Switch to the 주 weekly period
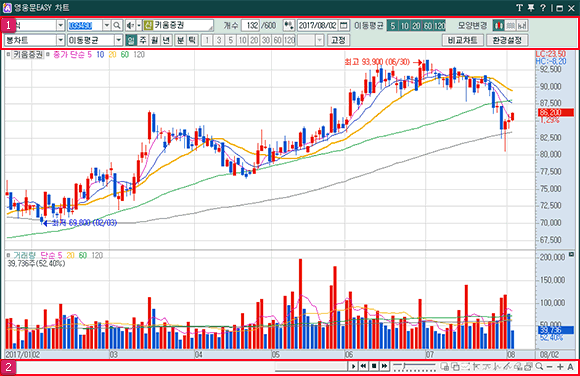Screen dimensions: 580x376 click(143, 40)
